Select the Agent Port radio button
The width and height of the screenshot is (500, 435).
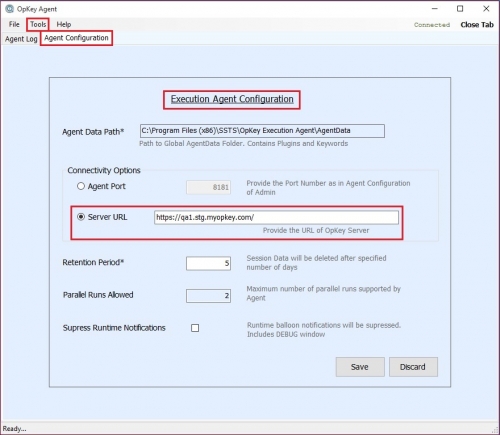pyautogui.click(x=81, y=186)
